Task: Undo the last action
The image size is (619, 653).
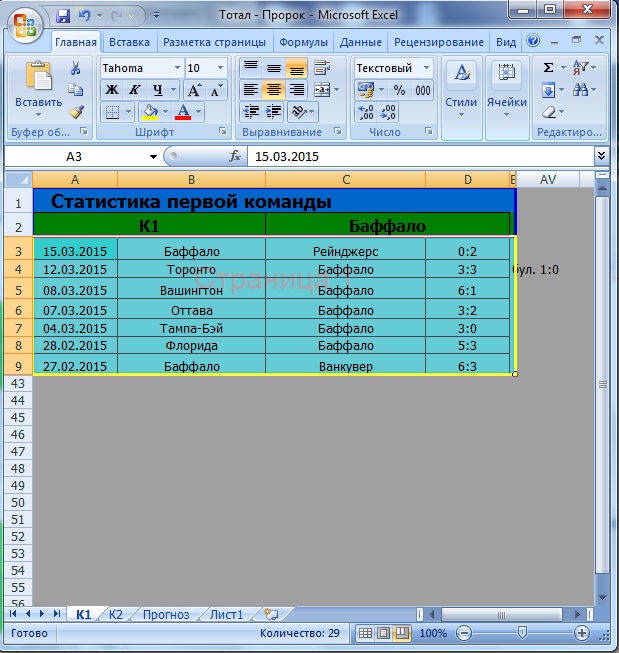Action: pos(85,16)
